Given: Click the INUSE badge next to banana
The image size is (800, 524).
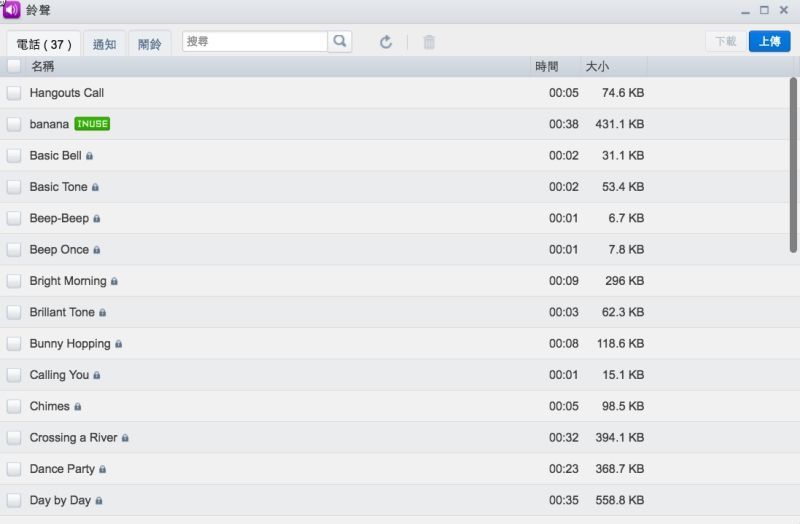Looking at the screenshot, I should pos(92,124).
